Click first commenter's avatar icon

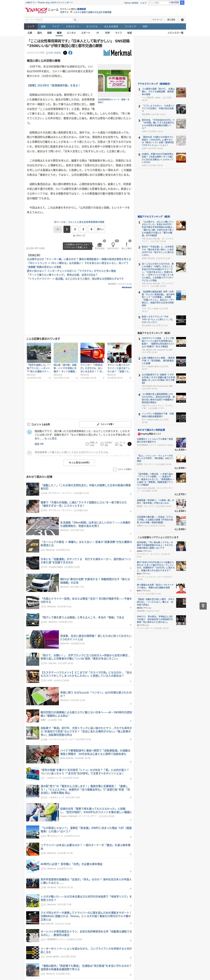[29, 432]
